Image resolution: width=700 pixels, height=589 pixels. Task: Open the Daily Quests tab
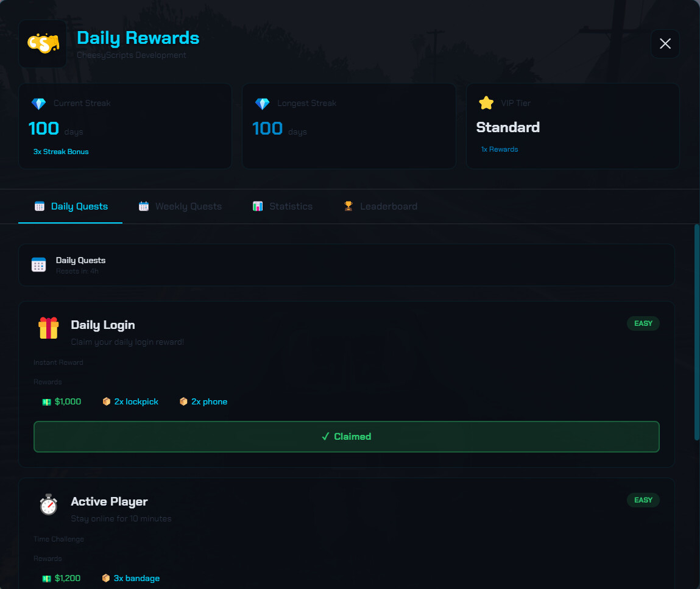71,206
